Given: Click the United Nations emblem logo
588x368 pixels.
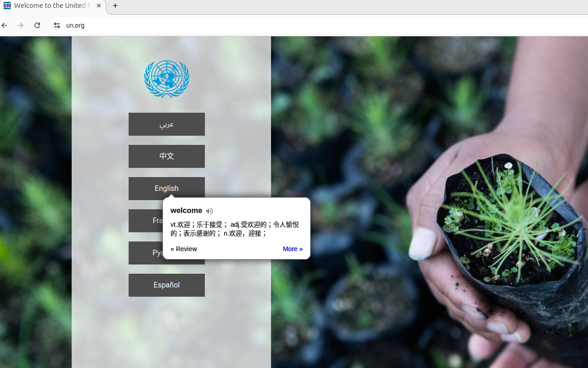Looking at the screenshot, I should [x=167, y=79].
